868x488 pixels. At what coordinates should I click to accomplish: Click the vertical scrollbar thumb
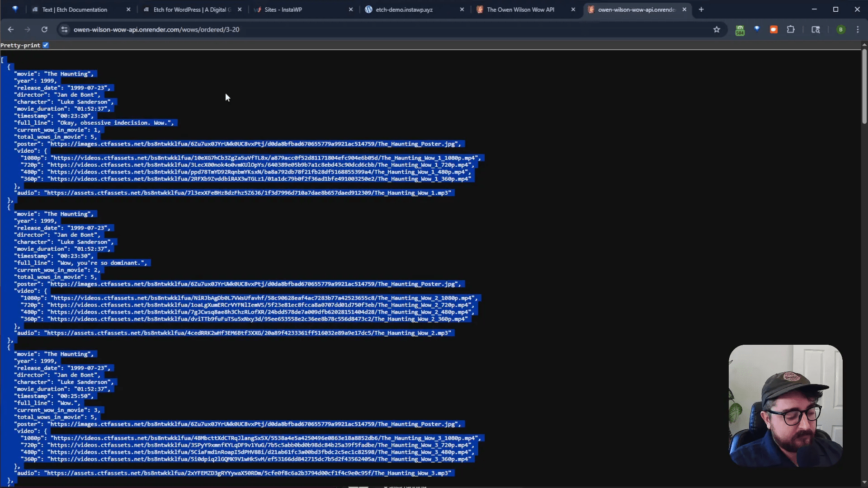pos(864,86)
